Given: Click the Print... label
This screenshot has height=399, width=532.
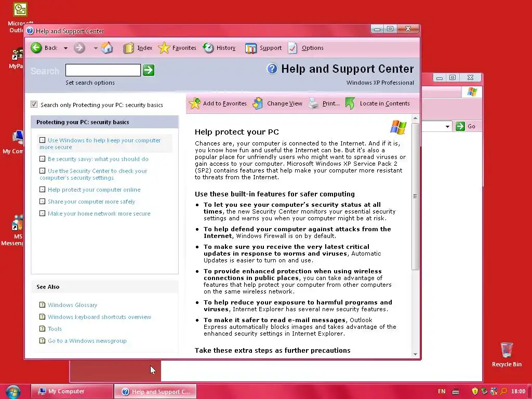Looking at the screenshot, I should coord(331,103).
